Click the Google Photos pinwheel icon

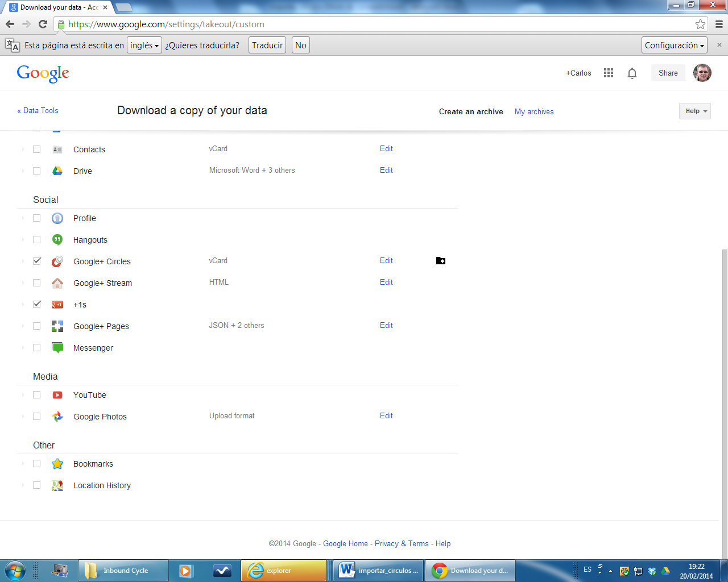57,417
